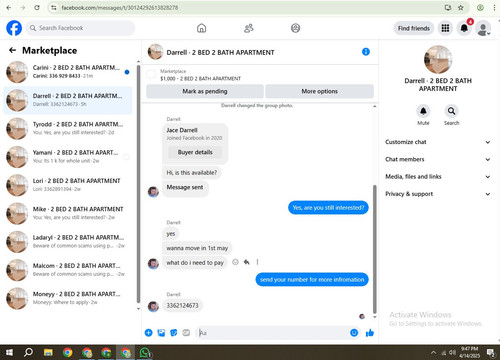Open the Lori conversation

tap(68, 185)
